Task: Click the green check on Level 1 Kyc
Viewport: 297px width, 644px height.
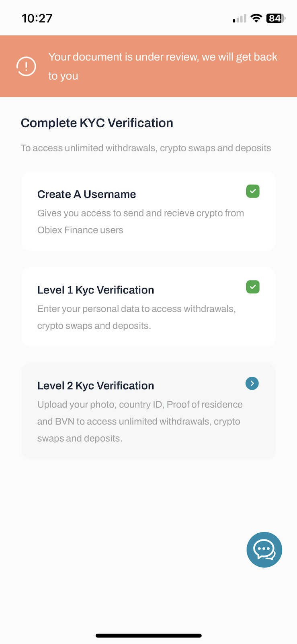Action: (x=253, y=287)
